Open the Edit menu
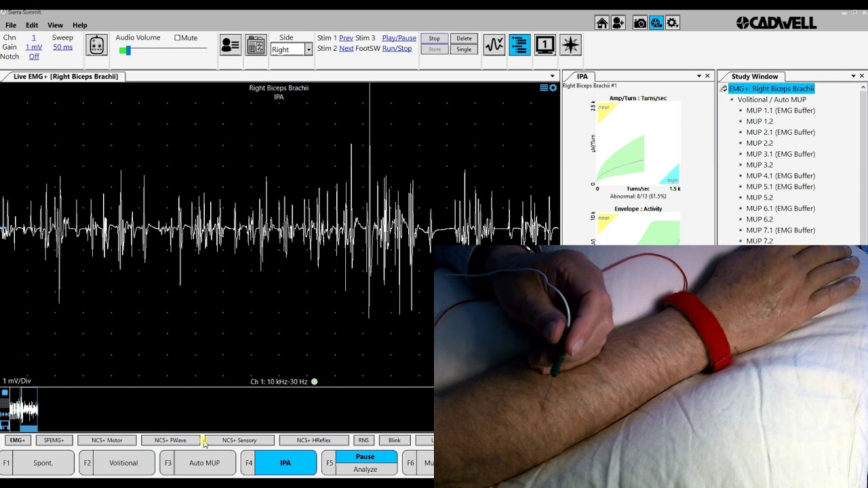This screenshot has width=868, height=488. click(32, 25)
